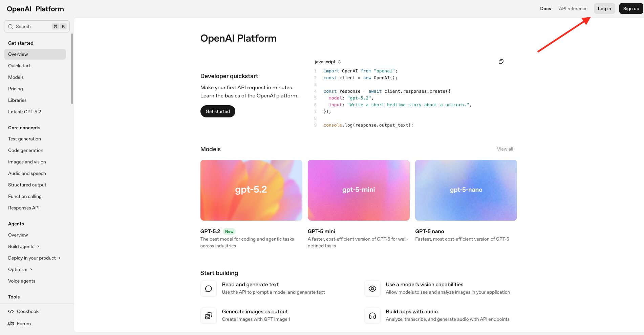The width and height of the screenshot is (644, 335).
Task: Select the speech bubble icon for text generation
Action: 208,288
